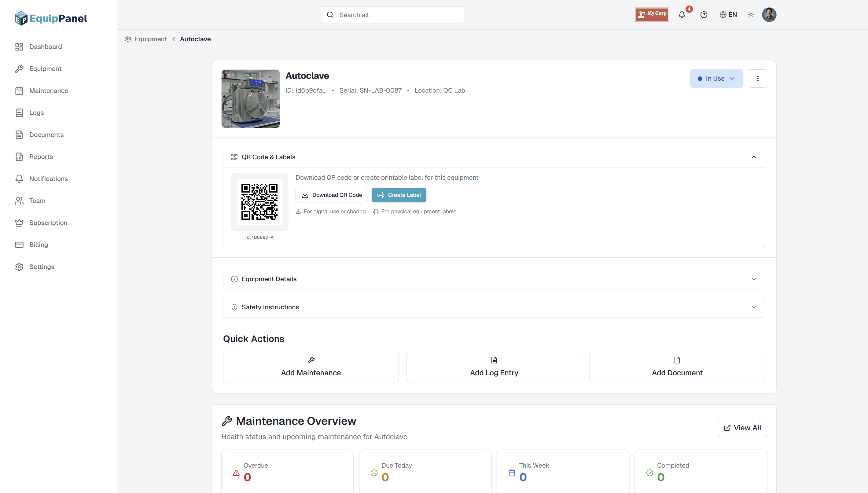Expand the Equipment Details section
The height and width of the screenshot is (493, 868).
(x=754, y=279)
